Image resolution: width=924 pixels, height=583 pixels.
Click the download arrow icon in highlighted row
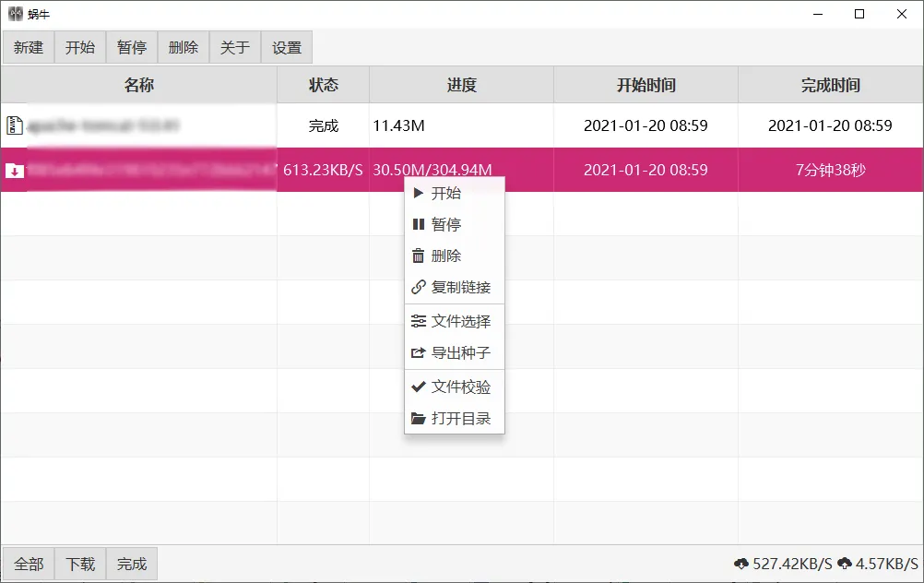(14, 171)
